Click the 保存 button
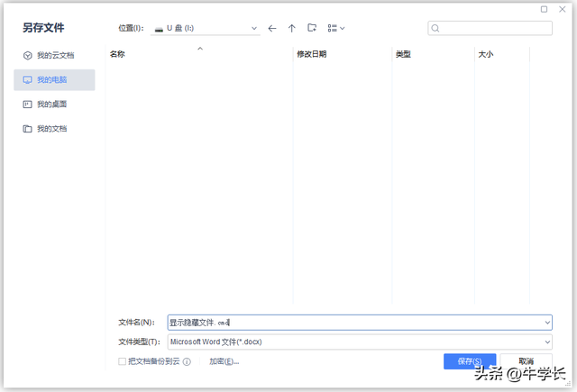Screen dimensions: 577x392 pos(470,361)
